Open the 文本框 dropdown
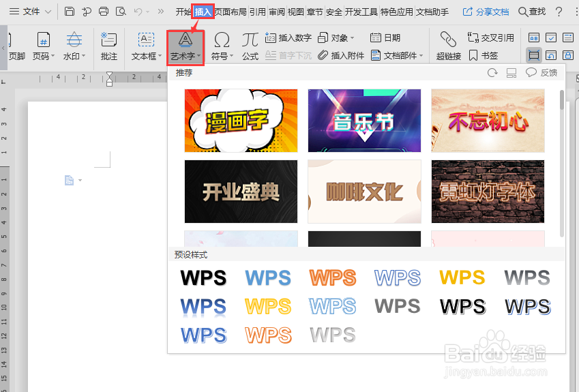 click(146, 46)
